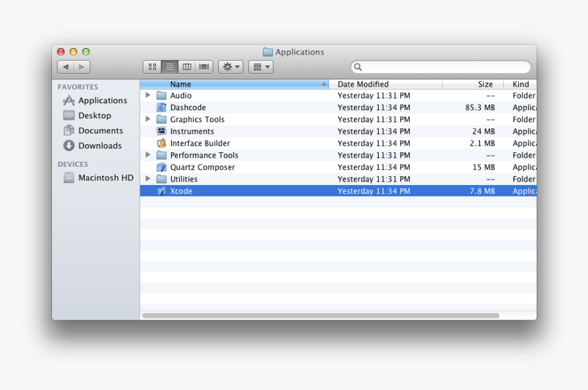Minimize the window with the yellow button
This screenshot has height=390, width=588.
[x=74, y=52]
